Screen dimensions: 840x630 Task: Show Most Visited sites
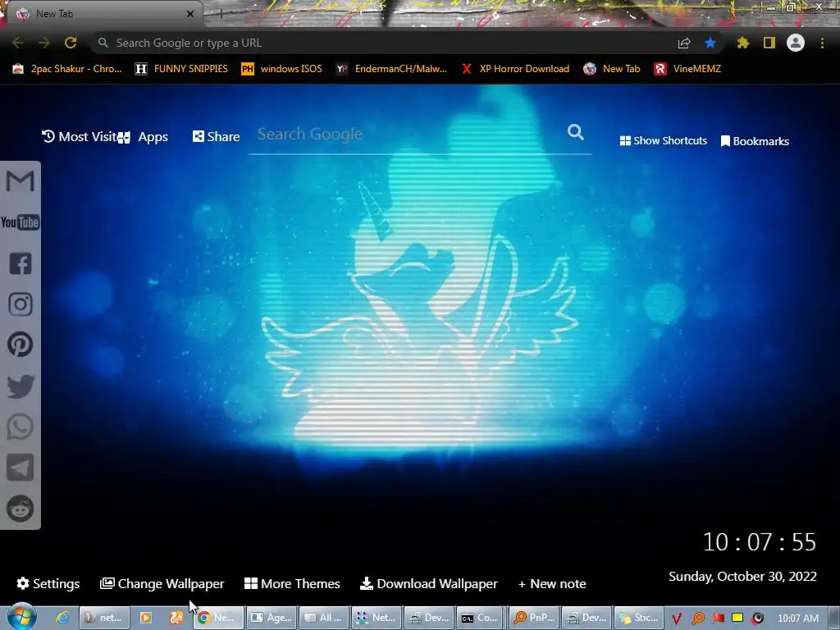click(80, 137)
